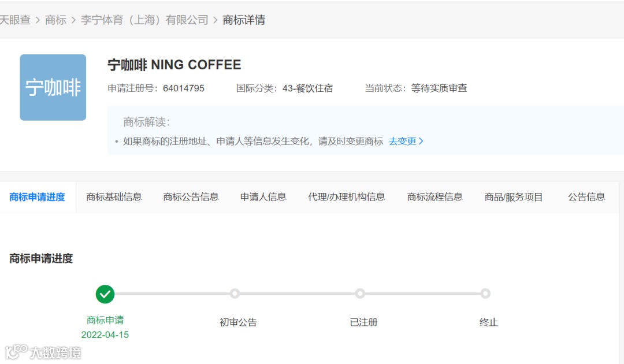This screenshot has height=364, width=624.
Task: Click the 已注册 step label
Action: click(364, 322)
